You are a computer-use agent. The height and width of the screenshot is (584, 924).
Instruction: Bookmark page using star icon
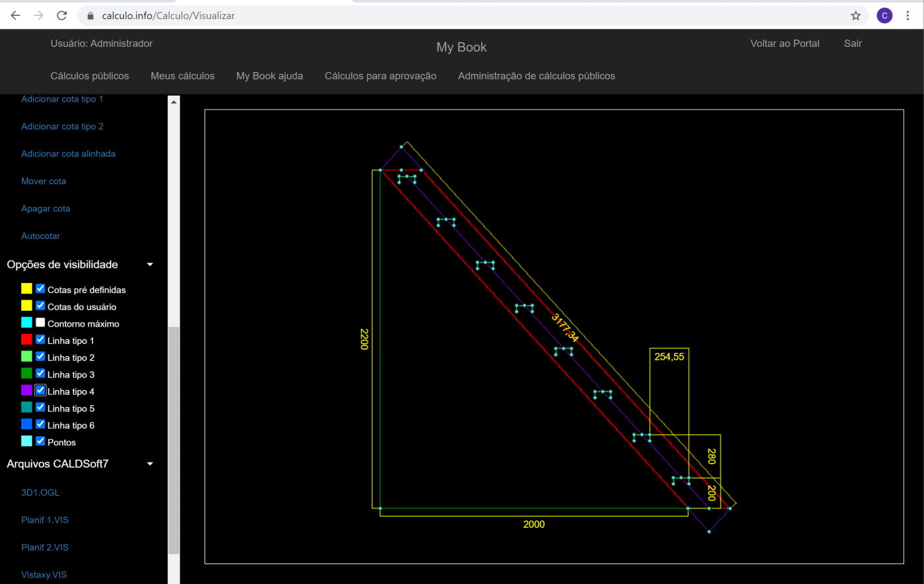pos(855,15)
